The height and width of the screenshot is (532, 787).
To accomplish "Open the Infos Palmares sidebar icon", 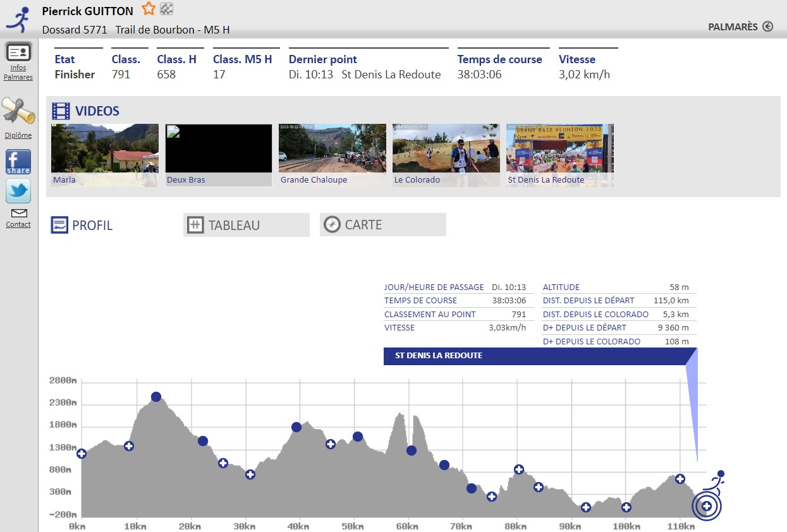I will tap(18, 52).
